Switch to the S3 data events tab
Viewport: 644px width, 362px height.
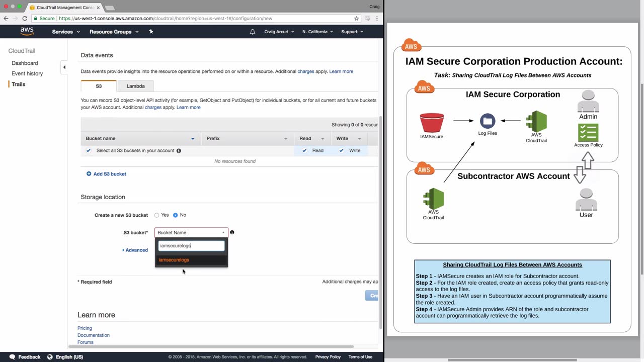point(99,86)
